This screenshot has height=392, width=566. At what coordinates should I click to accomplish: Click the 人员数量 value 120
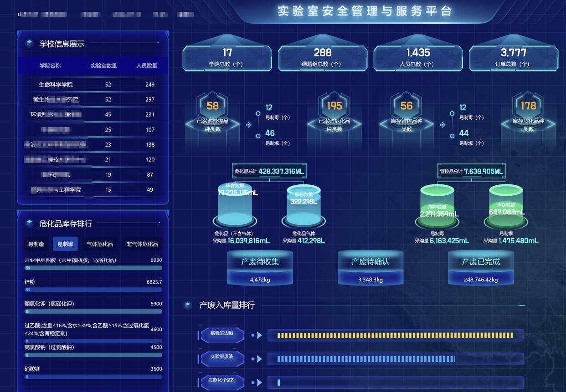150,160
